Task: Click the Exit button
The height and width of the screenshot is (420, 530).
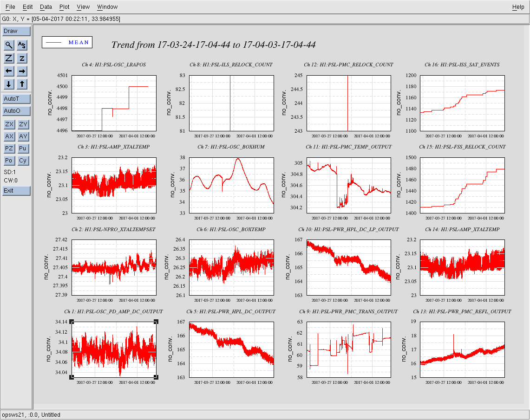Action: point(16,191)
